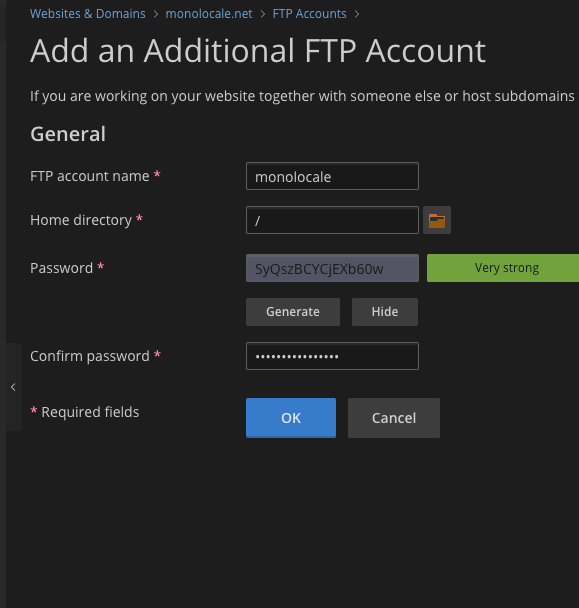Confirm the form with OK
The width and height of the screenshot is (579, 608).
[291, 418]
